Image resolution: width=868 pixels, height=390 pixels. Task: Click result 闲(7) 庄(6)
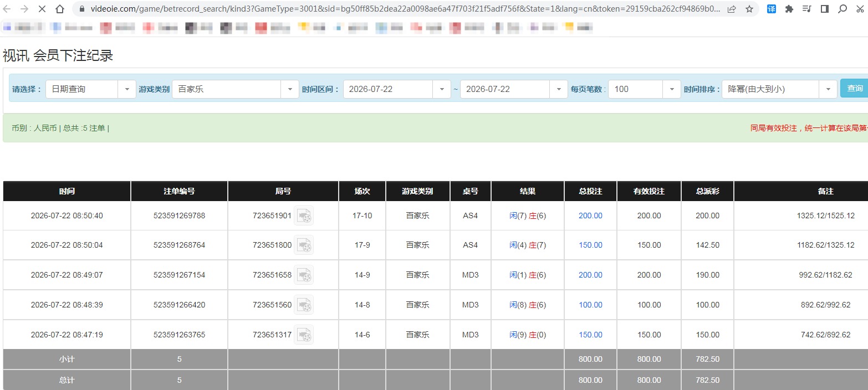pos(528,215)
